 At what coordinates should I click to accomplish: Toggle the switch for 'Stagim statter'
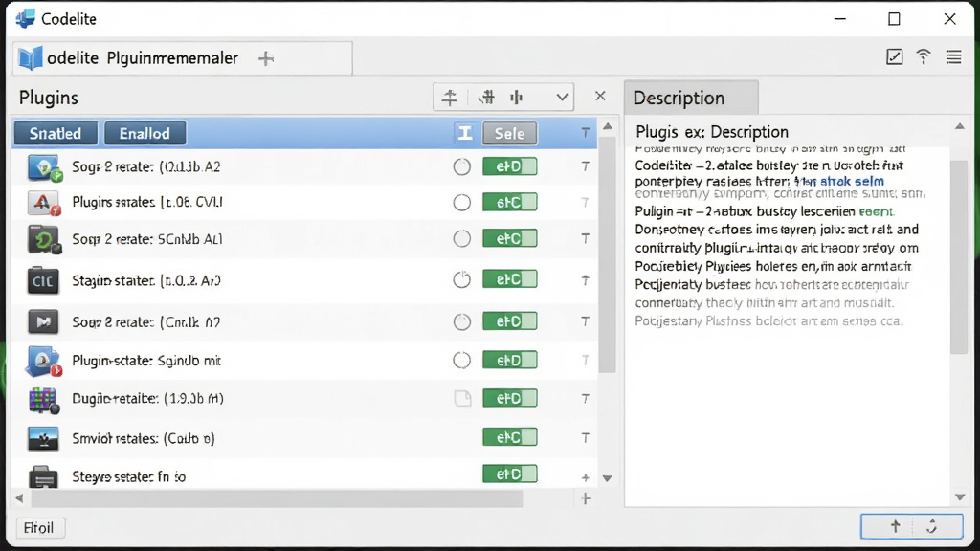click(509, 279)
